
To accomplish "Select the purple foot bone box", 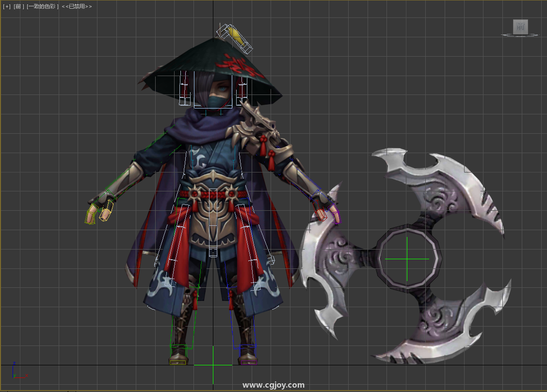I will 248,361.
